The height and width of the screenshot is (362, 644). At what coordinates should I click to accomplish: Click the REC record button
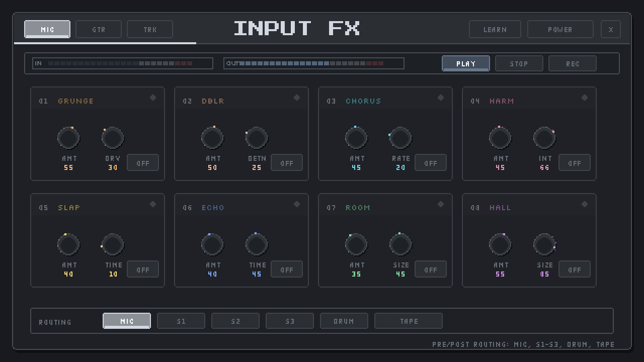(x=573, y=63)
